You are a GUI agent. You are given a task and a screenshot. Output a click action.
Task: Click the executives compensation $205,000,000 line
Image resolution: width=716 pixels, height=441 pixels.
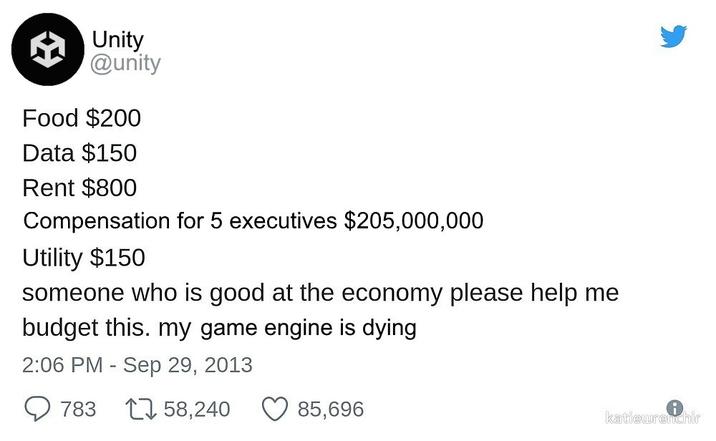click(253, 221)
